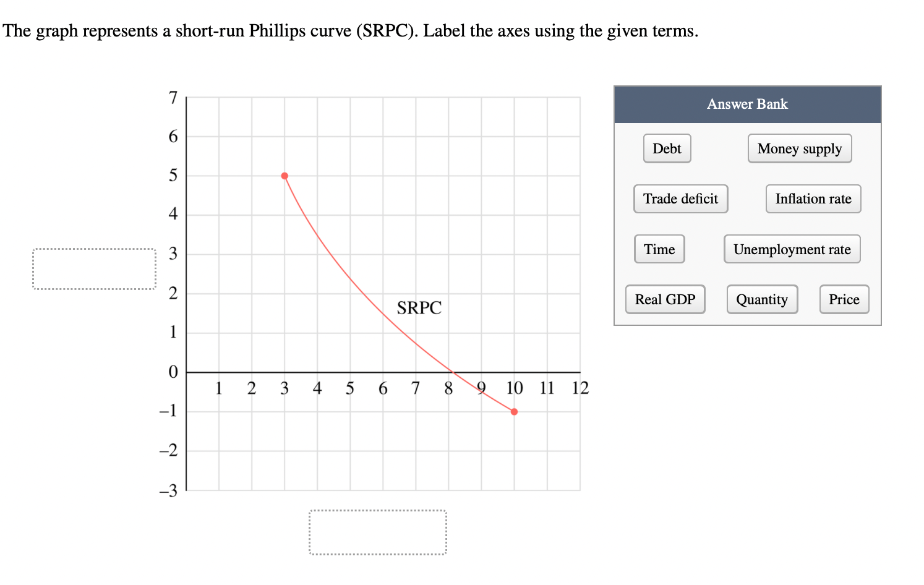Select the Trade deficit tile
Image resolution: width=924 pixels, height=585 pixels.
(680, 199)
